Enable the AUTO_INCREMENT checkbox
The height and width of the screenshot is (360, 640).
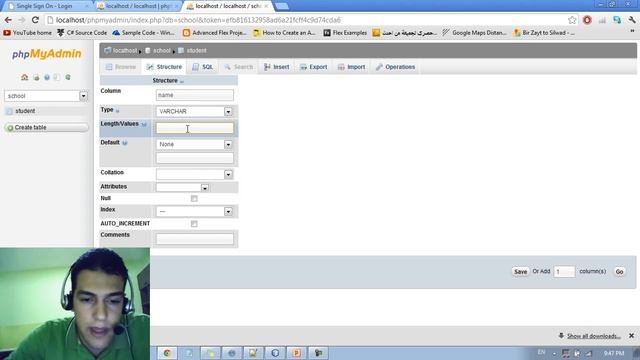click(x=194, y=224)
